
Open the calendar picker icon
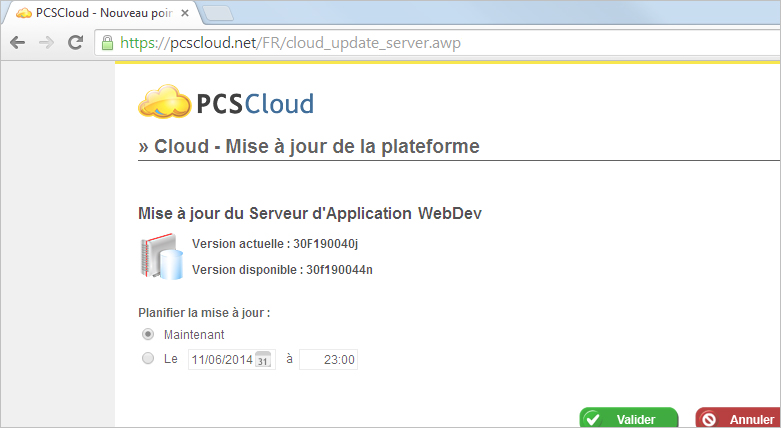263,360
